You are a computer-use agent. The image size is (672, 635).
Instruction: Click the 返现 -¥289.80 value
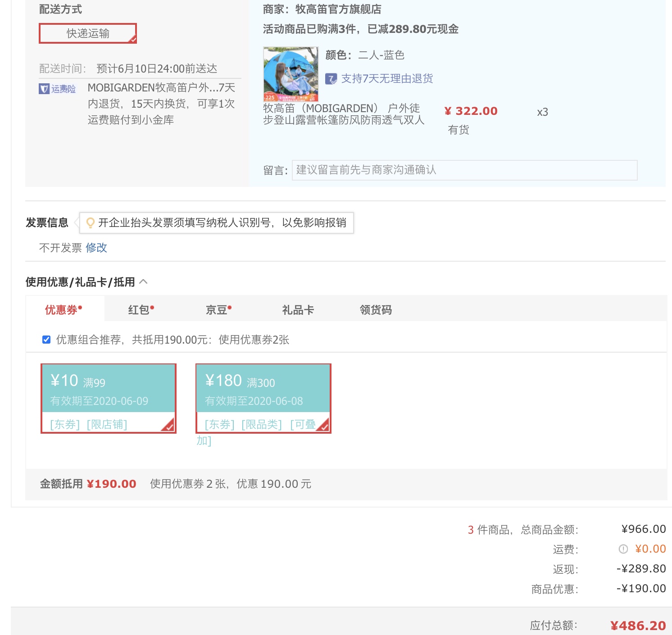pos(641,569)
